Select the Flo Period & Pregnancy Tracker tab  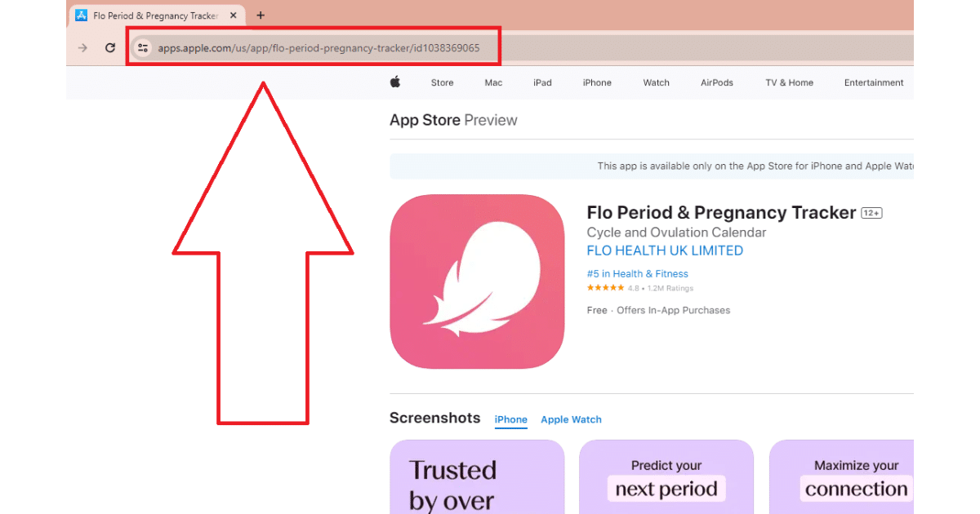coord(158,16)
